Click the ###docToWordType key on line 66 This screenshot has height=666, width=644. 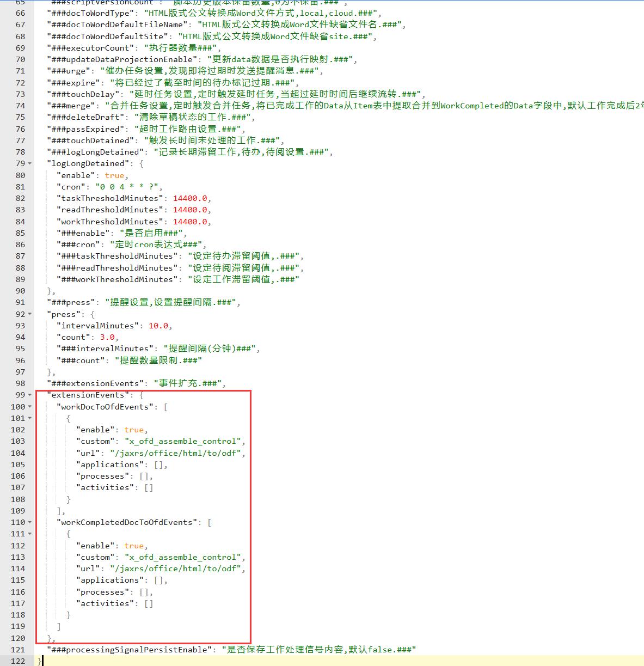coord(91,13)
